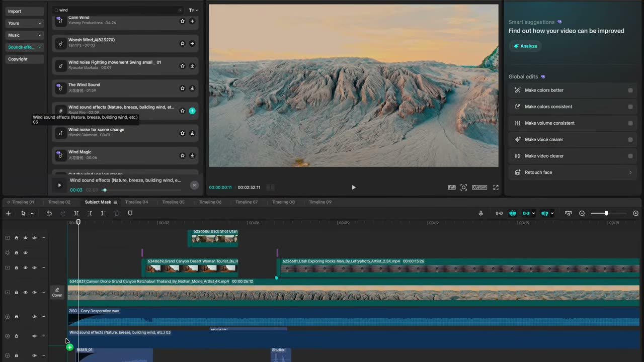
Task: Hide the 6226688_Back Shot Utah track
Action: point(25,238)
